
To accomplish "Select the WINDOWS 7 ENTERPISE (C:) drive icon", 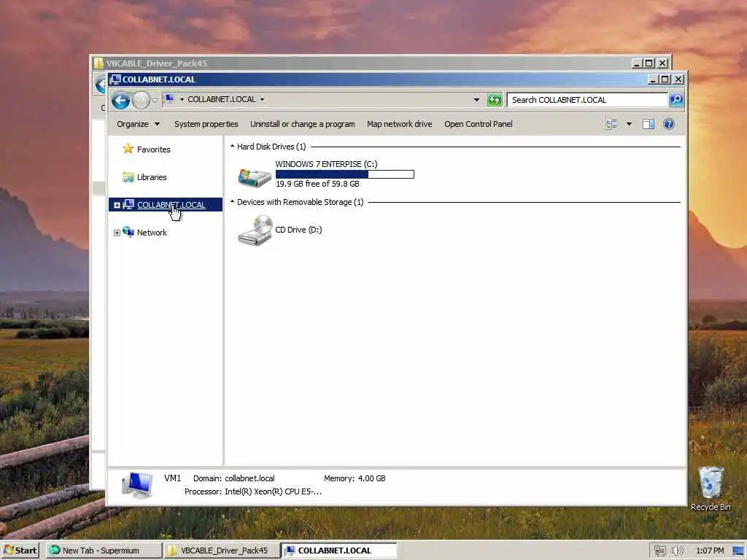I will 255,177.
